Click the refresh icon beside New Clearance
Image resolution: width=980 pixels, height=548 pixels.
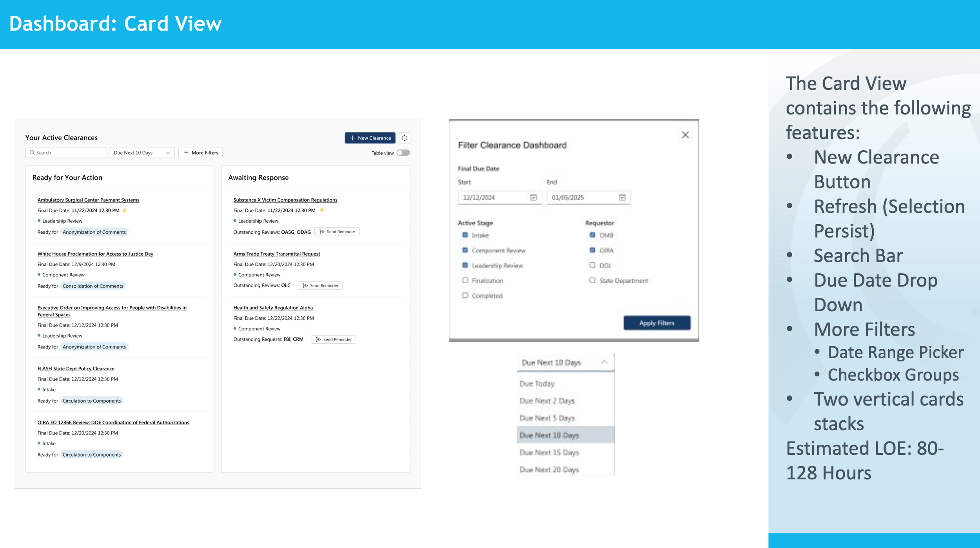click(x=404, y=138)
